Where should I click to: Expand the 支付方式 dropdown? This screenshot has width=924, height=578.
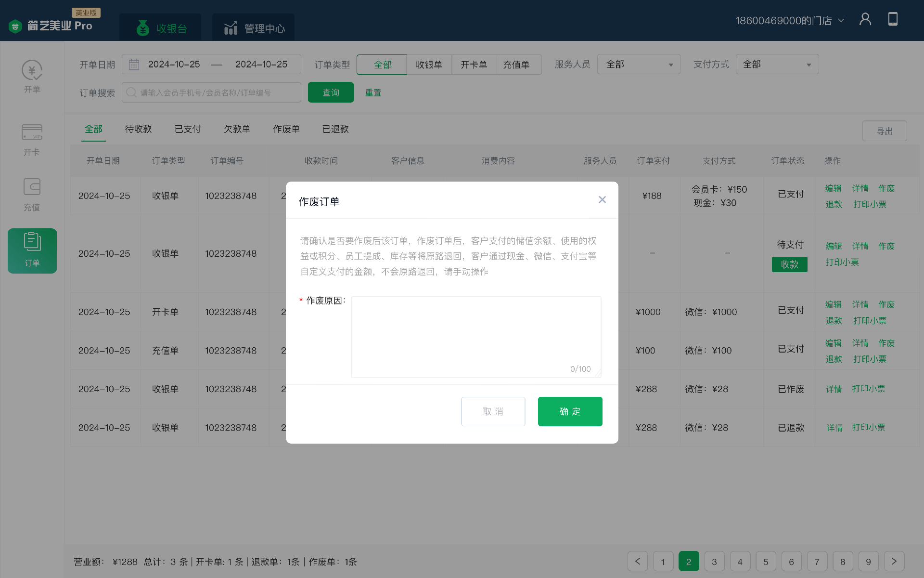(x=777, y=65)
